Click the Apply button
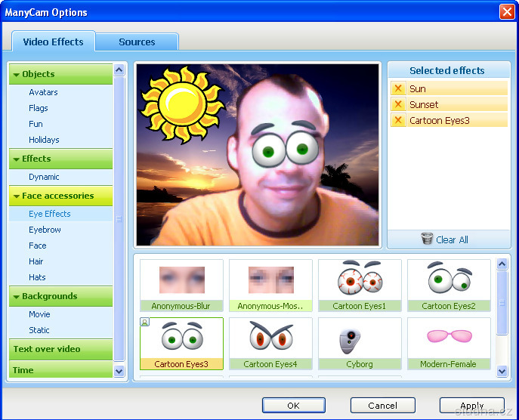 point(472,406)
